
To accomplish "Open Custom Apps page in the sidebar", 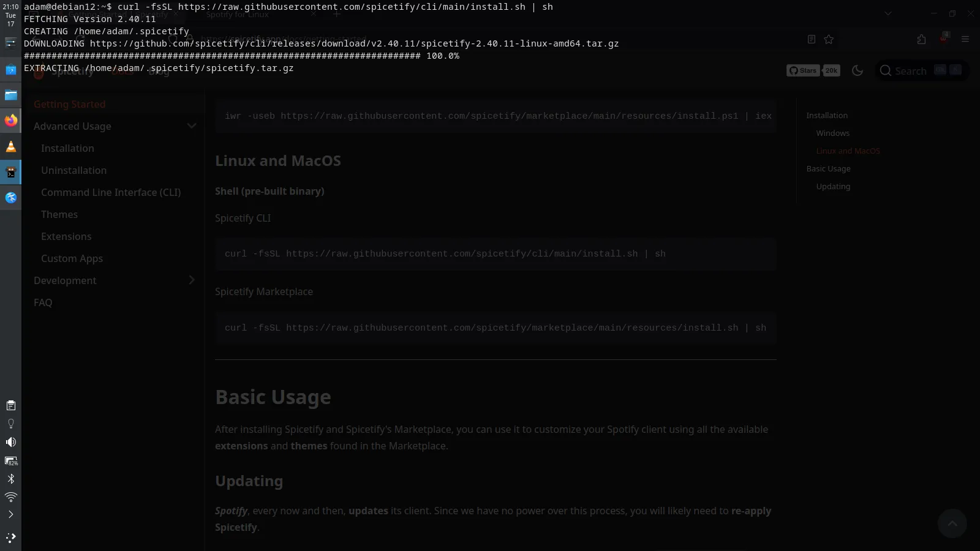I will [72, 258].
